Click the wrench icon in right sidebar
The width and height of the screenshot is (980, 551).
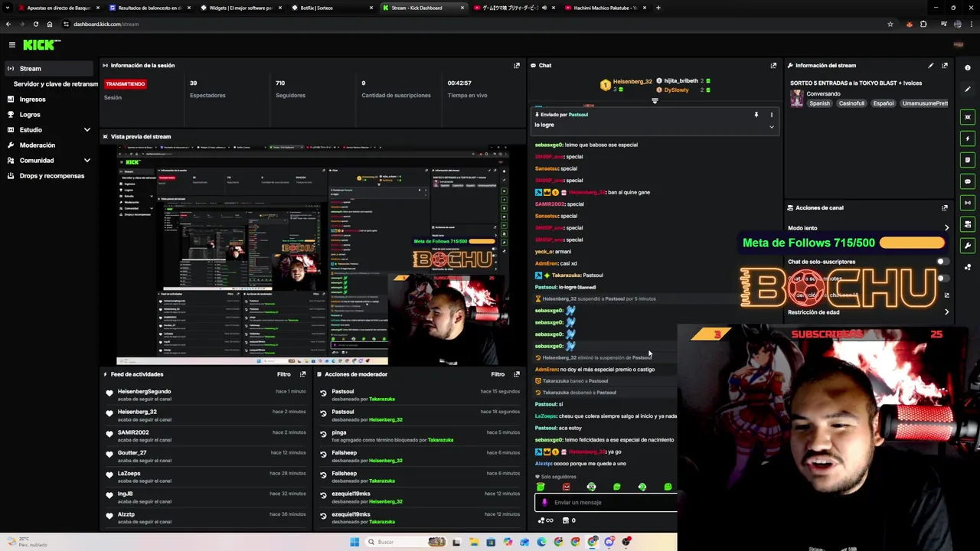click(x=968, y=246)
